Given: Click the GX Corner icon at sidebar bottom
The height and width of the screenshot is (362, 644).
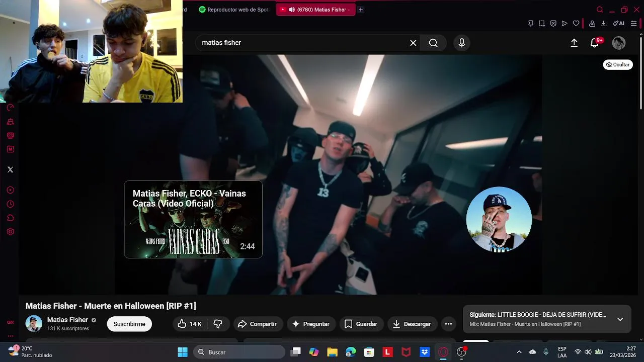Looking at the screenshot, I should point(10,322).
